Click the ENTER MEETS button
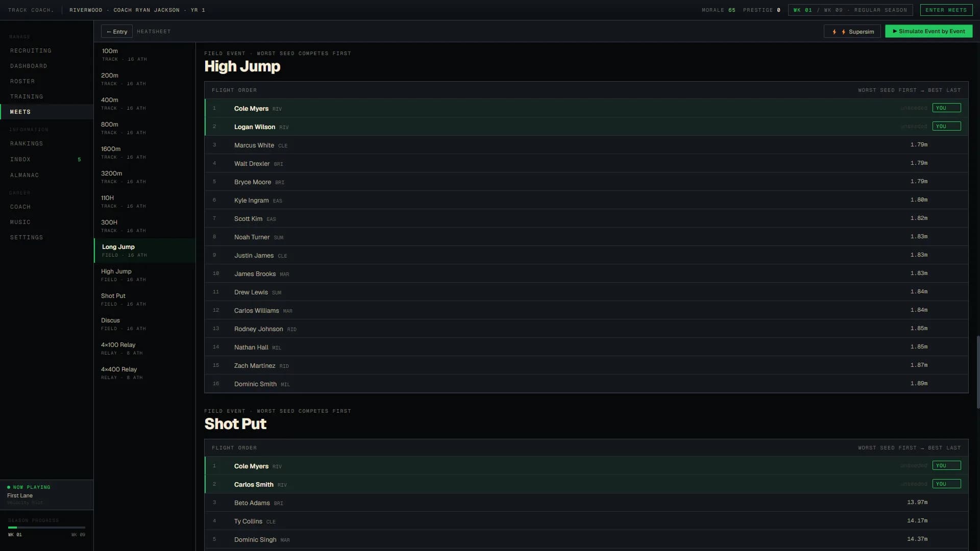Image resolution: width=980 pixels, height=551 pixels. click(946, 10)
